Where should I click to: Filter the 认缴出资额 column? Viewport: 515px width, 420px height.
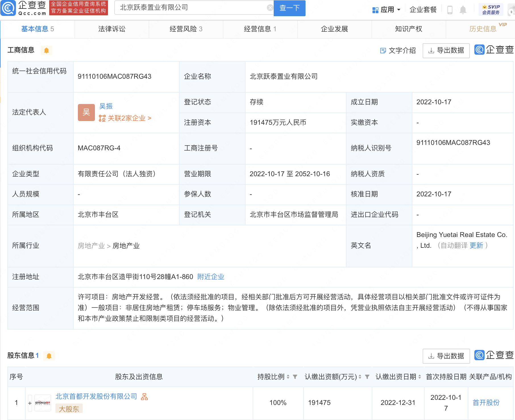coord(367,377)
